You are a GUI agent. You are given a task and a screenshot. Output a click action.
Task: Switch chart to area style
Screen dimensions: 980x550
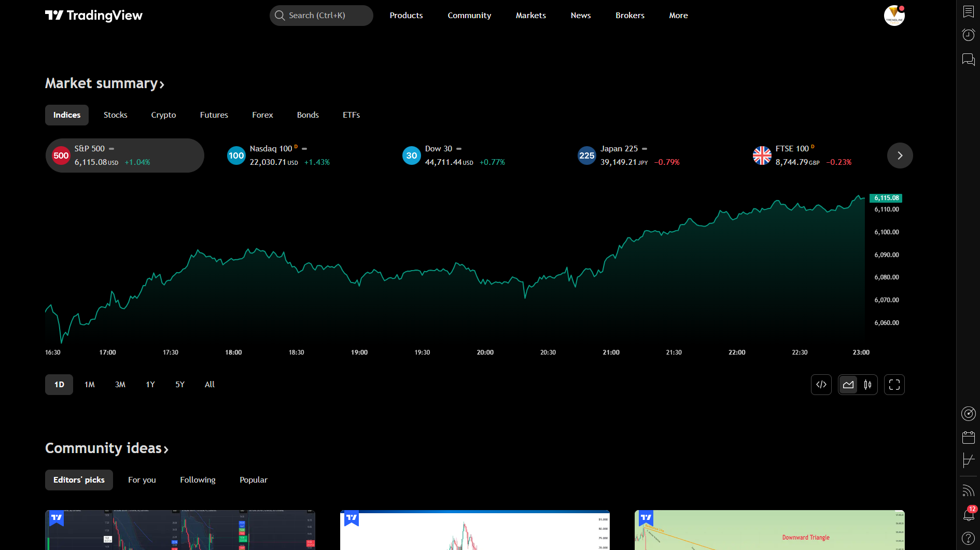(848, 385)
